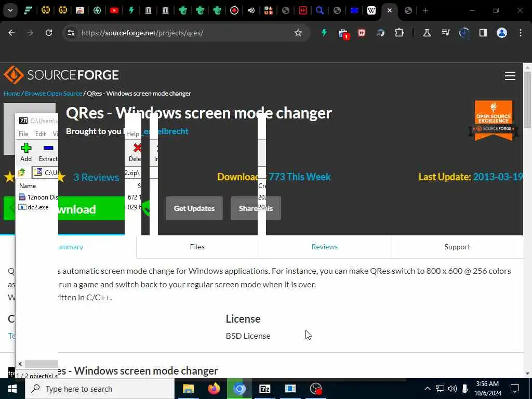Open File Explorer from taskbar
Screen dimensions: 532x399
[x=188, y=389]
